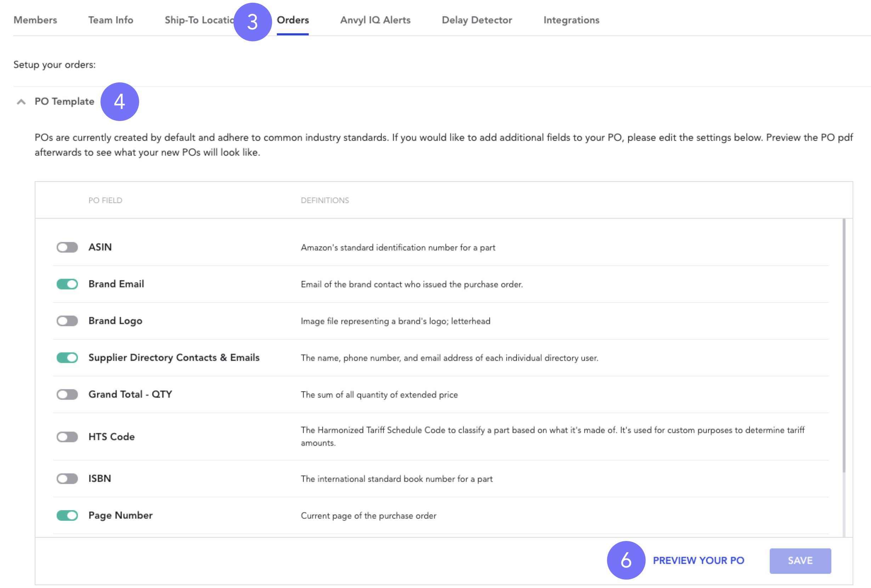Enable the Grand Total - QTY toggle
The width and height of the screenshot is (871, 588).
pyautogui.click(x=67, y=394)
